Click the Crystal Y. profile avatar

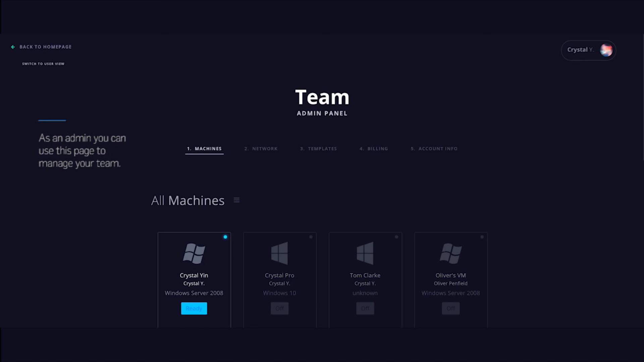pos(606,50)
